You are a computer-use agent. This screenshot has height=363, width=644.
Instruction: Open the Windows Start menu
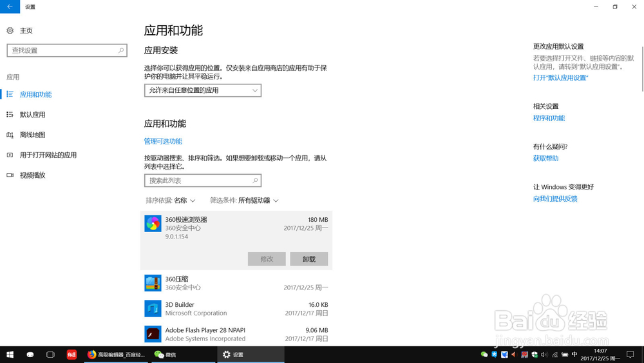(10, 355)
